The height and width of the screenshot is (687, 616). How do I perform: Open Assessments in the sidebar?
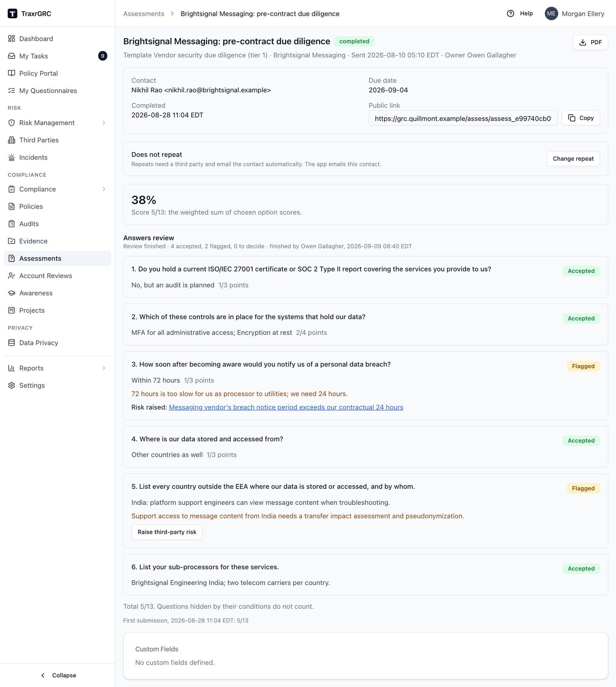click(x=57, y=258)
